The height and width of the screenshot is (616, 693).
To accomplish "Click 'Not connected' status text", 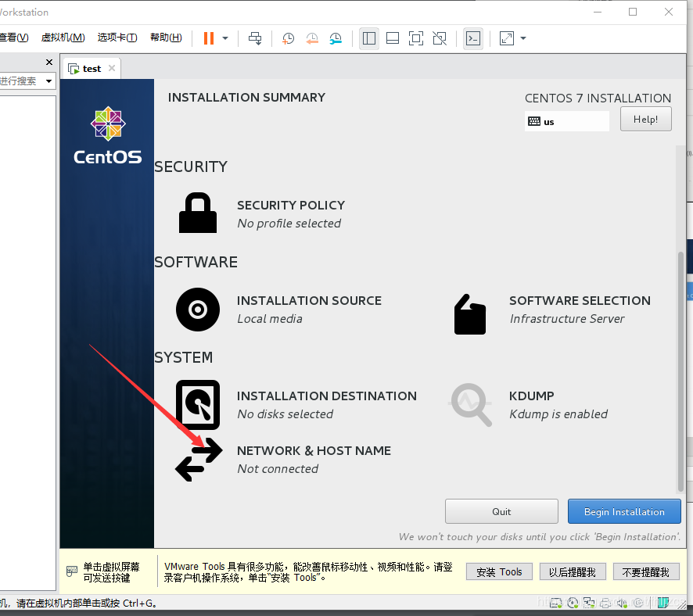I will click(278, 469).
